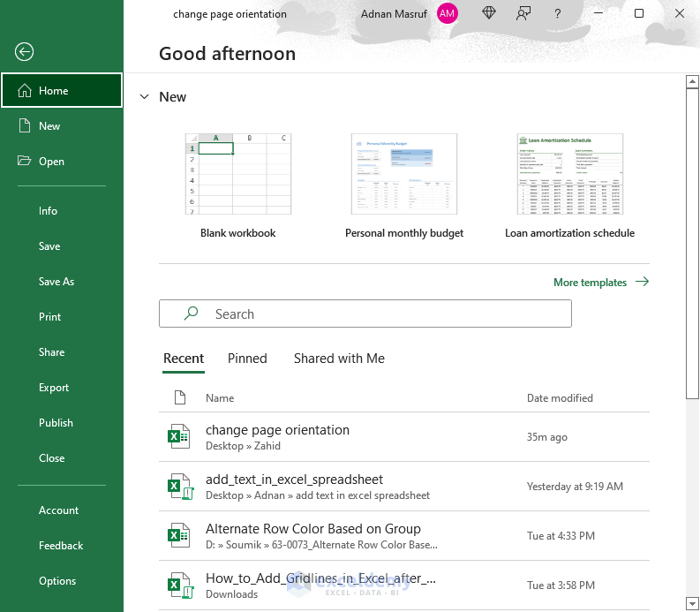This screenshot has height=612, width=700.
Task: Click the scrollbar up arrow
Action: [x=692, y=82]
